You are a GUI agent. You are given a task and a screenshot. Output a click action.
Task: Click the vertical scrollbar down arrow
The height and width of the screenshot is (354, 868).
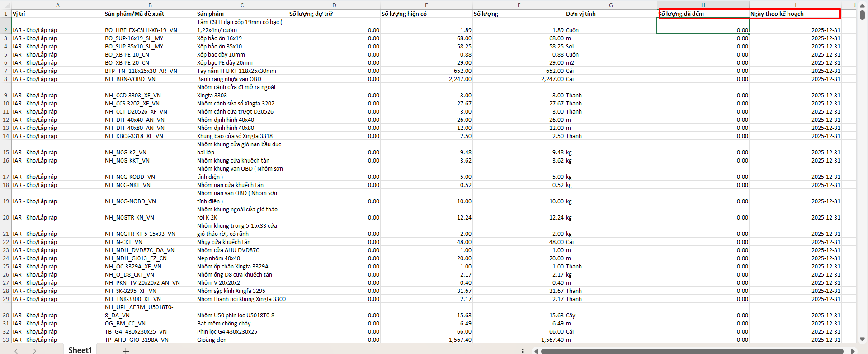[862, 339]
